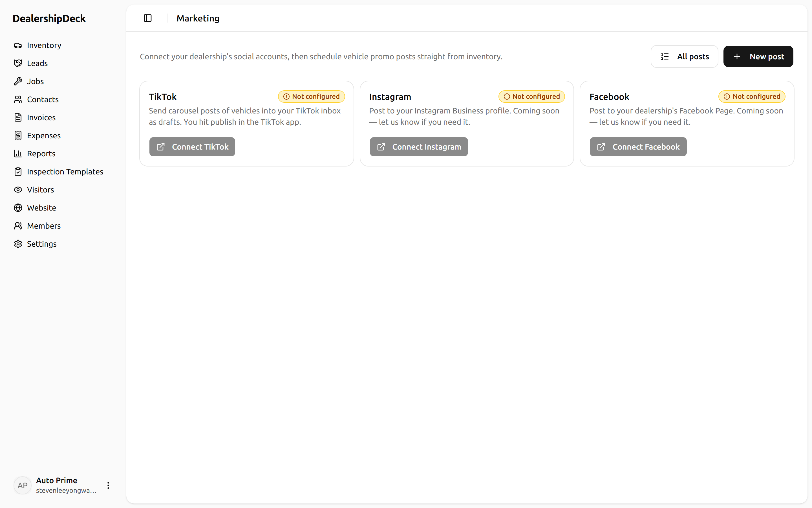Click the external-link icon in Connect Instagram

click(x=381, y=147)
